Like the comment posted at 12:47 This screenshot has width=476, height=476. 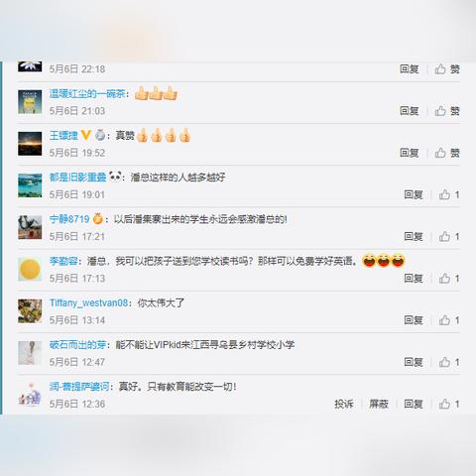pos(449,362)
